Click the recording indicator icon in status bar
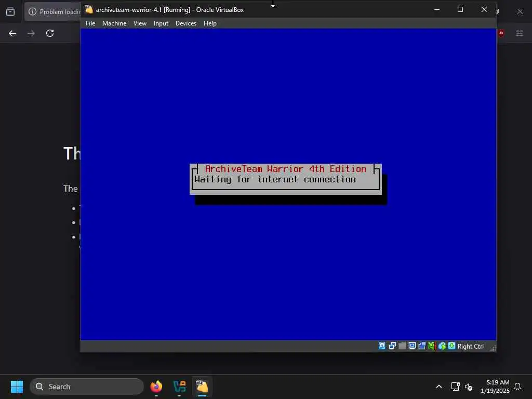Viewport: 532px width, 399px height. point(422,345)
